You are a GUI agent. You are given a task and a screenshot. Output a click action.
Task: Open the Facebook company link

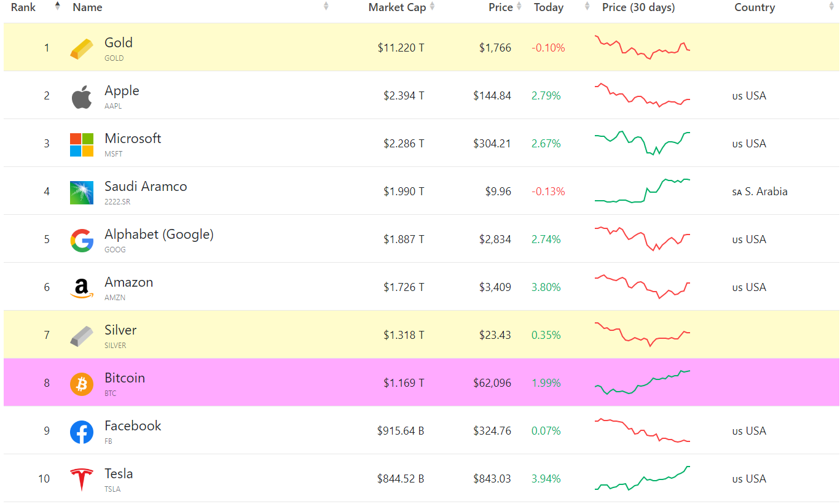(133, 426)
